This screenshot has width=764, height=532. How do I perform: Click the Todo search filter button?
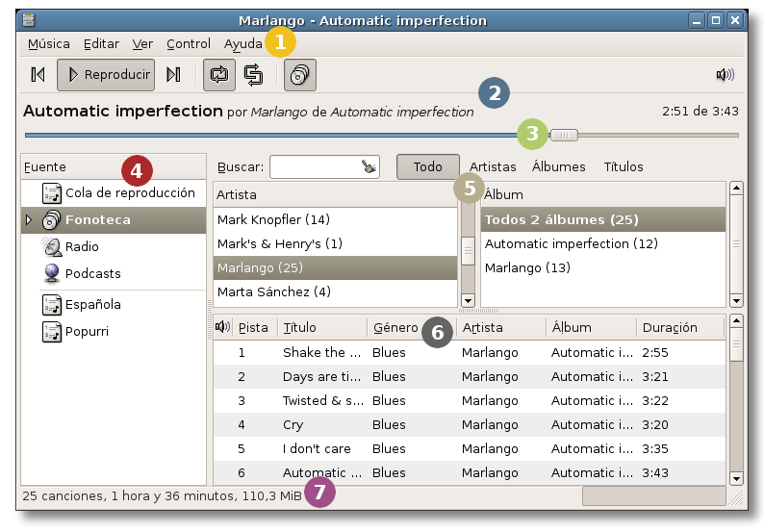pos(427,166)
